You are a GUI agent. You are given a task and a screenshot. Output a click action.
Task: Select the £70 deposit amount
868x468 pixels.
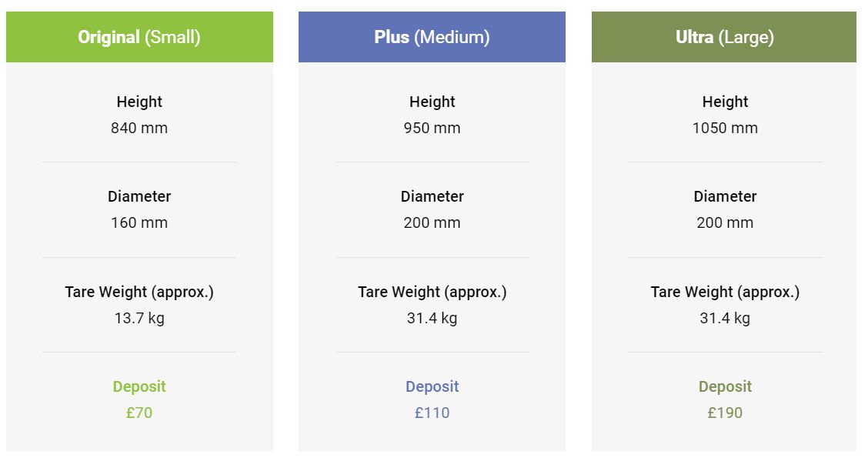(x=139, y=413)
